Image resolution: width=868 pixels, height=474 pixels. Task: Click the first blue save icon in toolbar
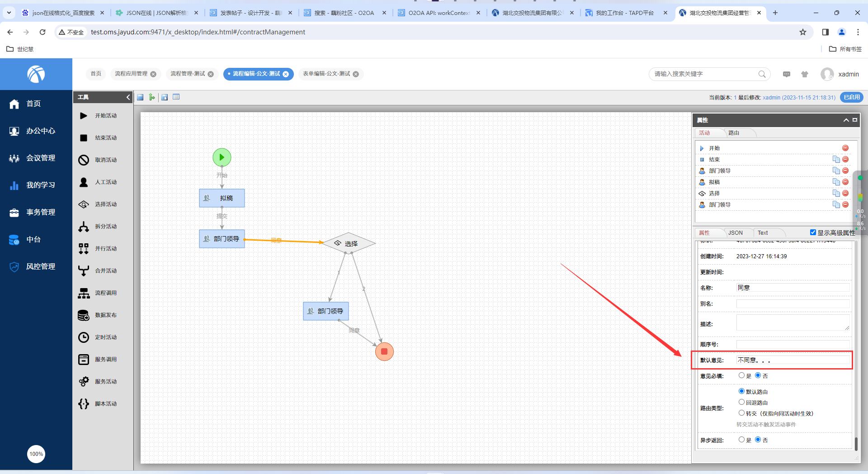click(x=140, y=97)
